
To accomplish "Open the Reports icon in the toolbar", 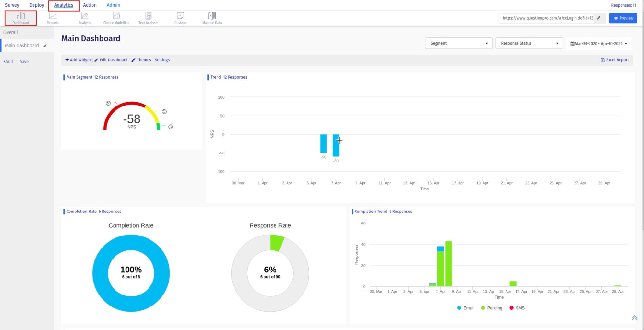I will (53, 18).
